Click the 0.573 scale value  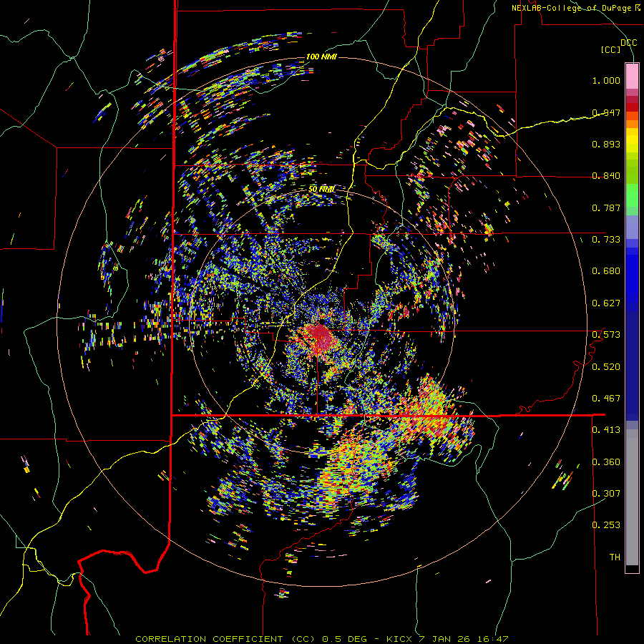pos(606,335)
